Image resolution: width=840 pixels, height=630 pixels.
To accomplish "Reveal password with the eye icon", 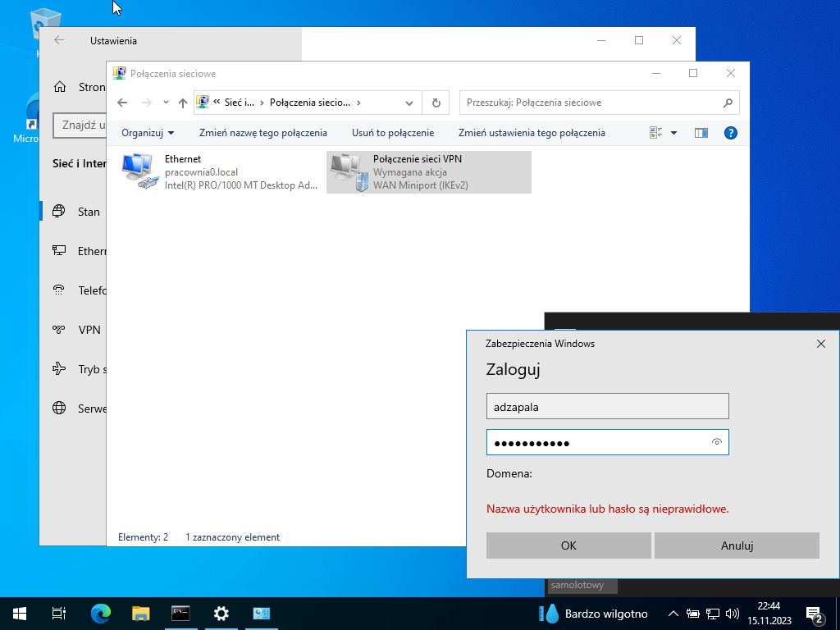I will pos(717,442).
